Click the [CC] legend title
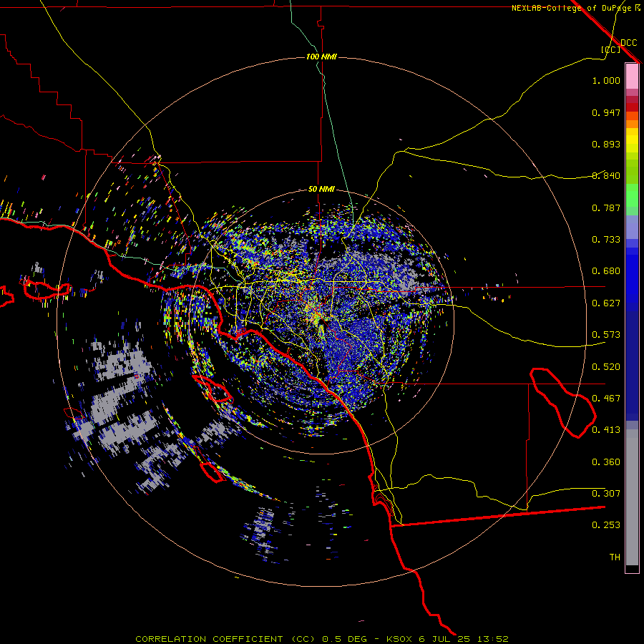The image size is (644, 644). [611, 49]
